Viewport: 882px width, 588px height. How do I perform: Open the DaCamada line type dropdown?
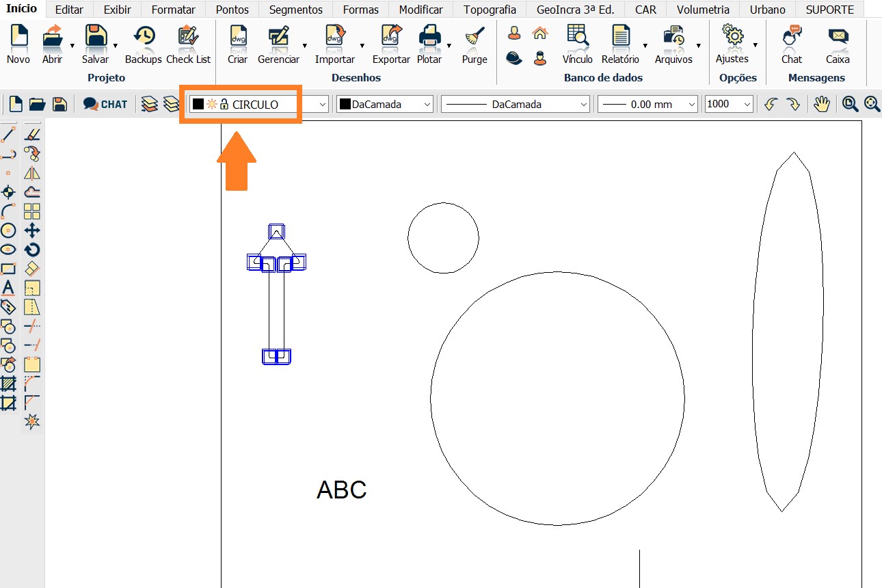pyautogui.click(x=583, y=105)
